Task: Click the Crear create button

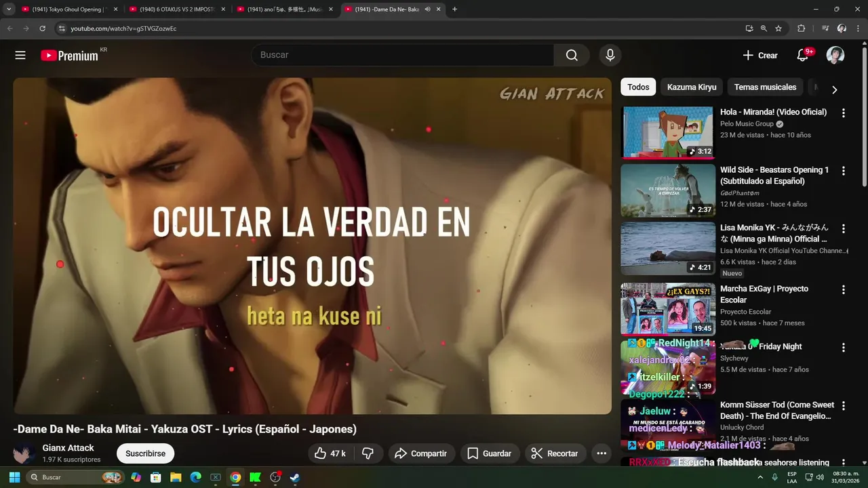Action: click(x=760, y=56)
